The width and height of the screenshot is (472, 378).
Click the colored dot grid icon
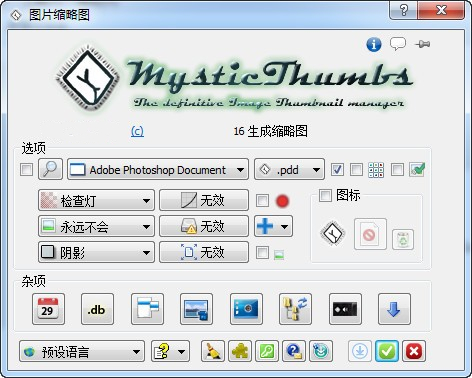point(376,170)
